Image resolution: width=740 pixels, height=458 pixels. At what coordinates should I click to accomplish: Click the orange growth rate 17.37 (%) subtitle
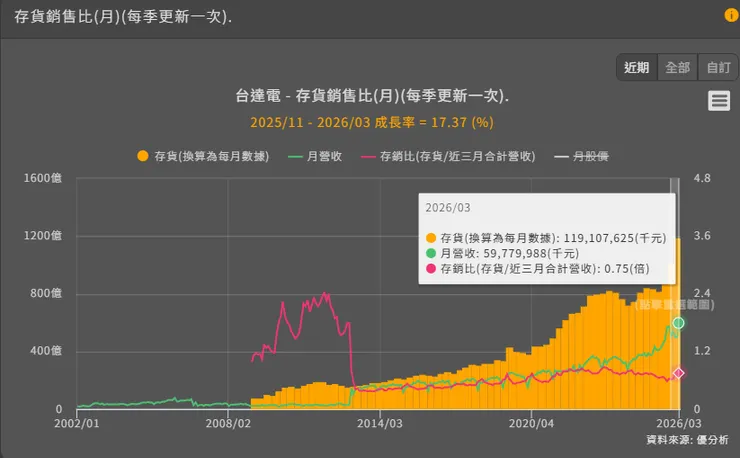pos(372,122)
